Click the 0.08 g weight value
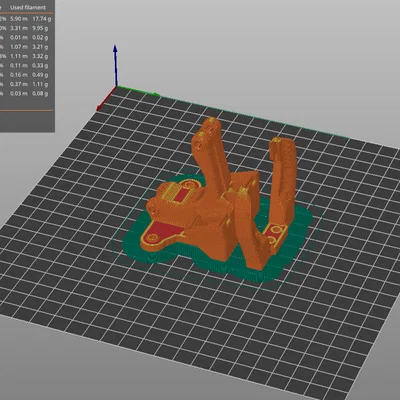The height and width of the screenshot is (400, 400). coord(40,94)
